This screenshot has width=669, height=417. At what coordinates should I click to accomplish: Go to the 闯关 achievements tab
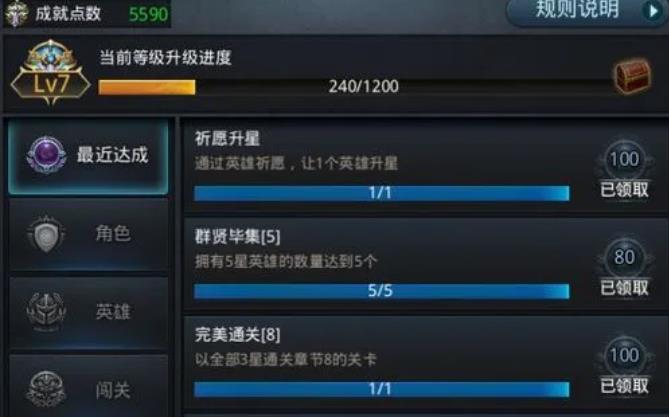88,386
